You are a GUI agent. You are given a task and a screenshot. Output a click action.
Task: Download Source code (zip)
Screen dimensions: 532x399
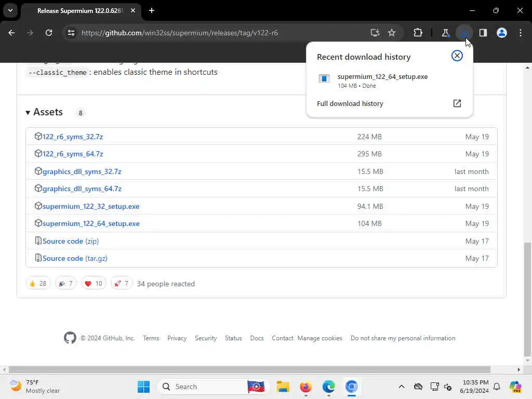(x=71, y=241)
